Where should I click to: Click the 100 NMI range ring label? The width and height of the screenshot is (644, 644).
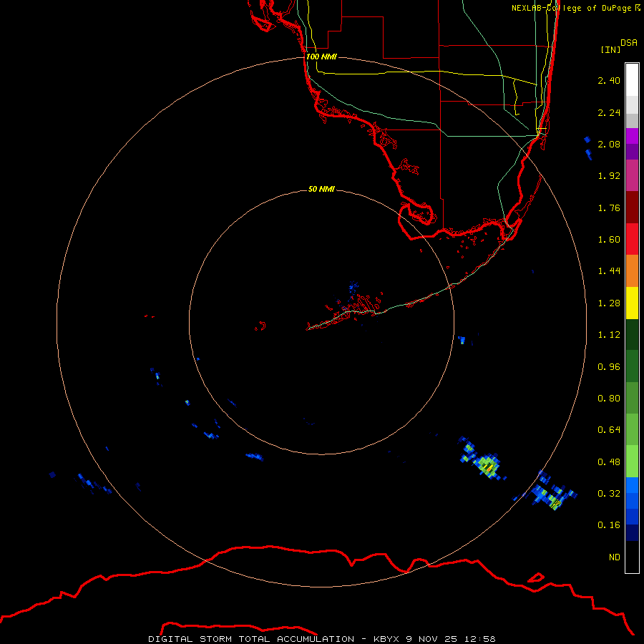point(321,57)
